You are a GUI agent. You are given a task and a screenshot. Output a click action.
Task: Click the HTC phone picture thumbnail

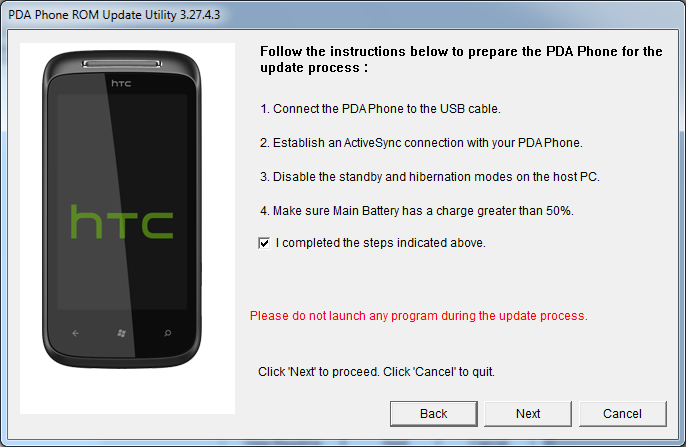[127, 228]
